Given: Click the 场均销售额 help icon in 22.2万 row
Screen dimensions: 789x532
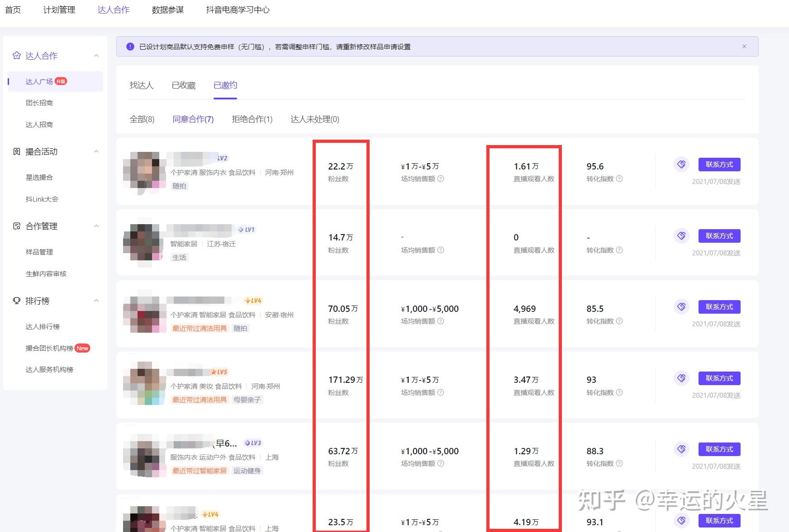Looking at the screenshot, I should [441, 179].
